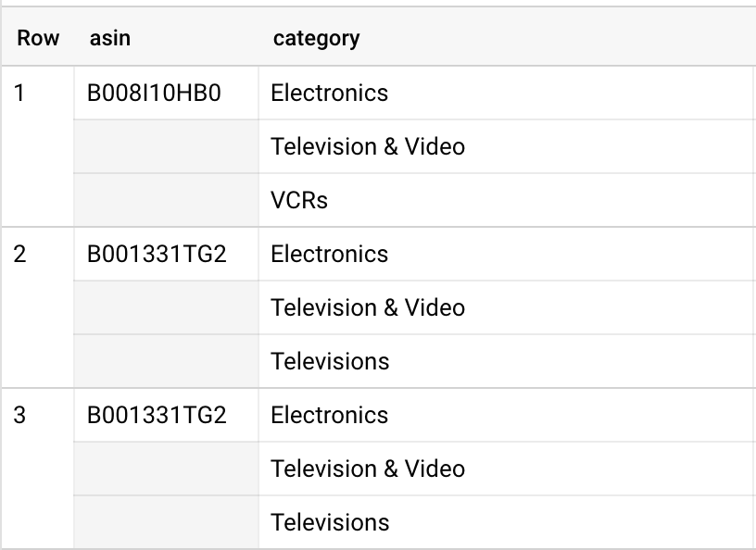The height and width of the screenshot is (550, 756).
Task: Click "Television & Video" in row 2
Action: [368, 308]
